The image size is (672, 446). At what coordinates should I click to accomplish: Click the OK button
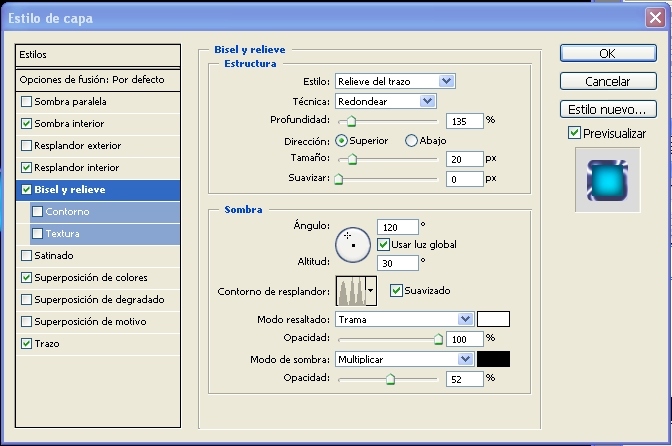coord(608,53)
